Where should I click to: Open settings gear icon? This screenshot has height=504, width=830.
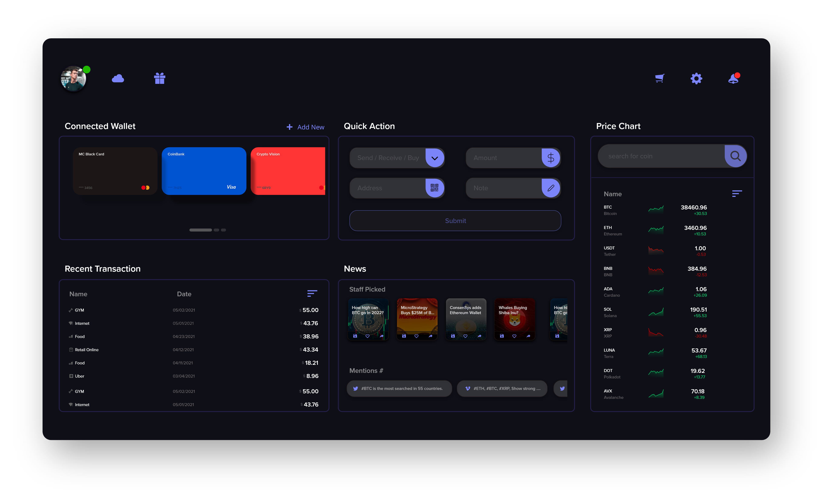click(x=696, y=79)
